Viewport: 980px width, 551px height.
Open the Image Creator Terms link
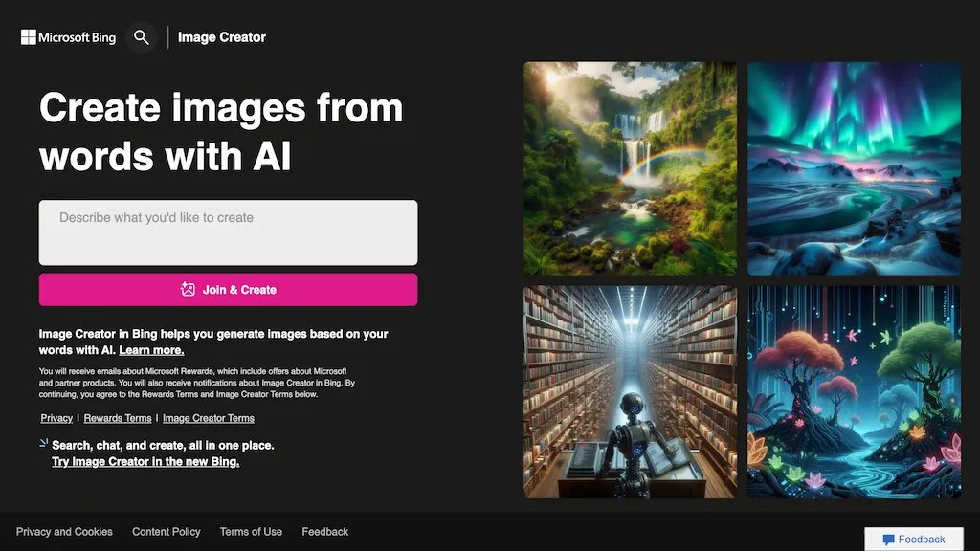(x=209, y=418)
